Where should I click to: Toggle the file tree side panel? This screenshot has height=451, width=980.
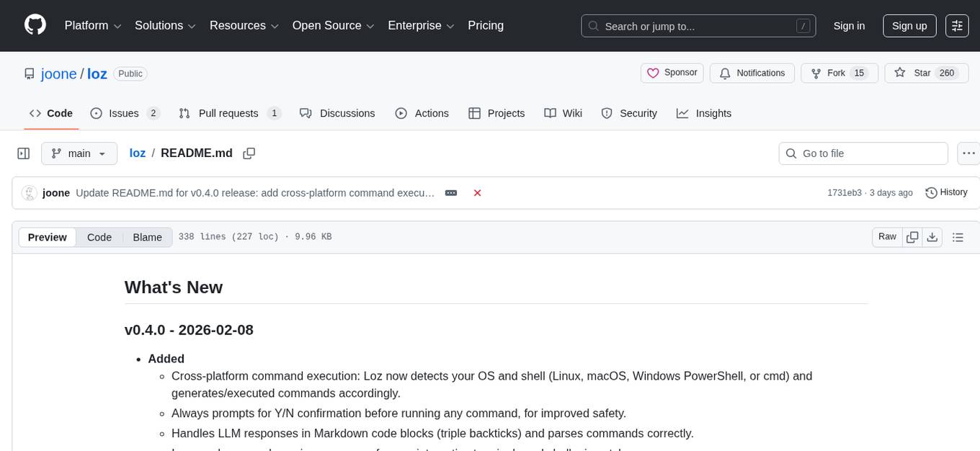[24, 153]
